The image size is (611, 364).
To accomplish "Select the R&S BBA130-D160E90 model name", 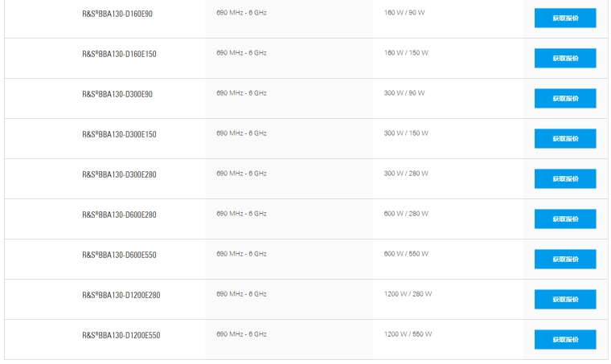I will pyautogui.click(x=117, y=14).
